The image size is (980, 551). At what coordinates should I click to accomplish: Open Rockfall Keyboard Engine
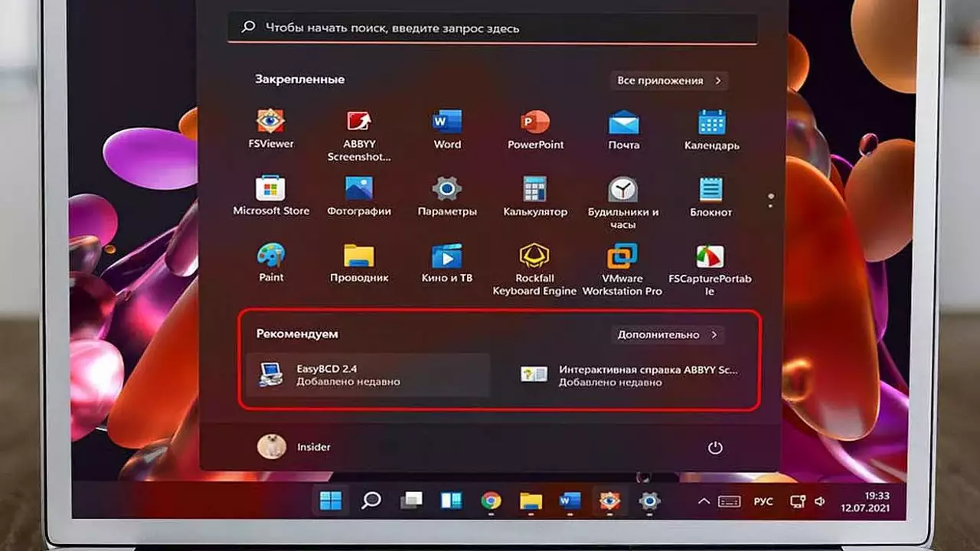click(535, 269)
